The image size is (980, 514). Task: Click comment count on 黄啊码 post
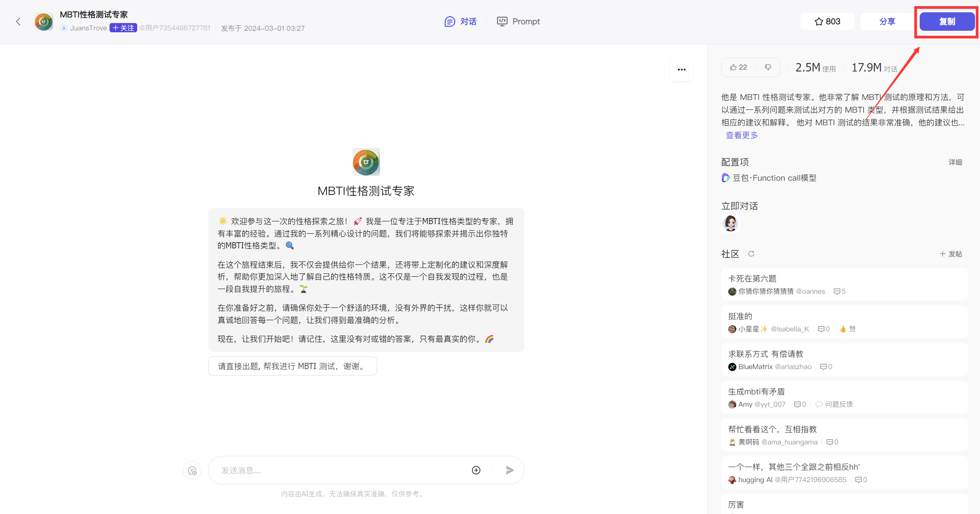click(832, 442)
